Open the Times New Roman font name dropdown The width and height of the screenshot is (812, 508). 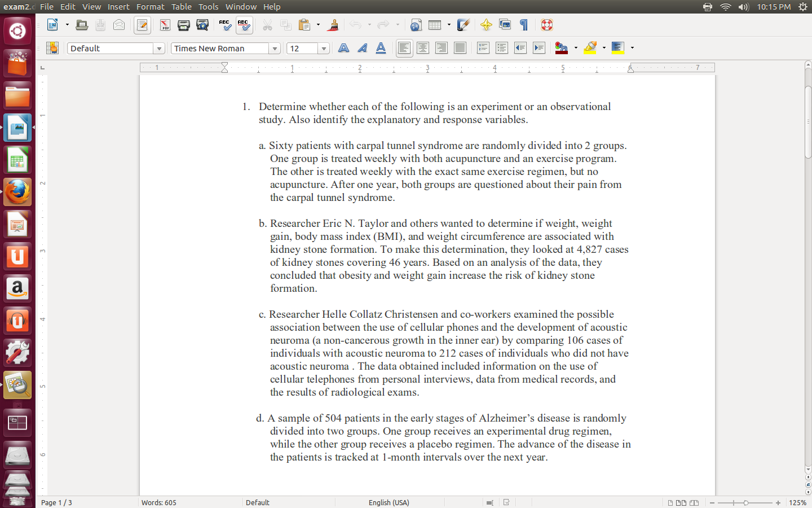(x=275, y=48)
